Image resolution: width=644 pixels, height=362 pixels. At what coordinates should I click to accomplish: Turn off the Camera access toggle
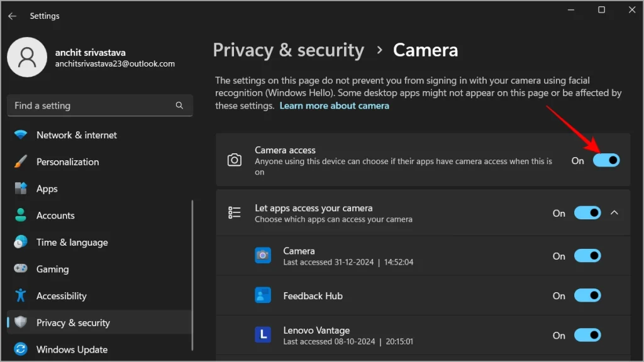click(606, 160)
